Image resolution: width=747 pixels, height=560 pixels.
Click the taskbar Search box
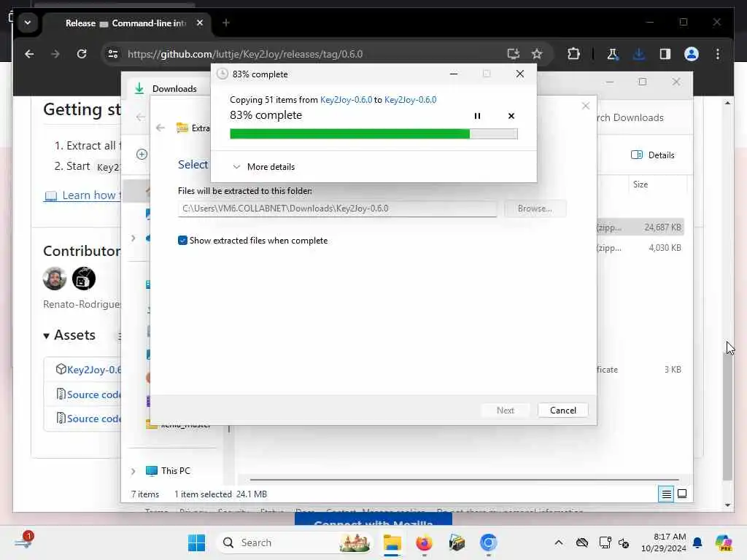coord(295,542)
